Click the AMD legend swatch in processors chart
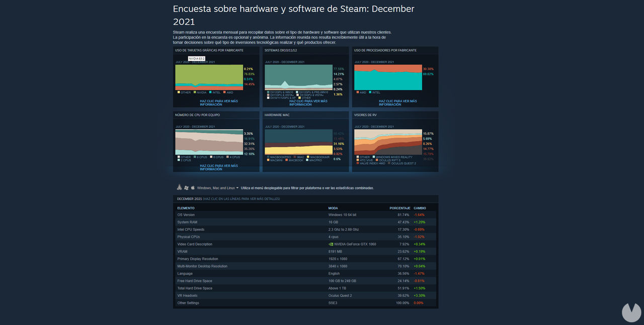 pyautogui.click(x=357, y=92)
